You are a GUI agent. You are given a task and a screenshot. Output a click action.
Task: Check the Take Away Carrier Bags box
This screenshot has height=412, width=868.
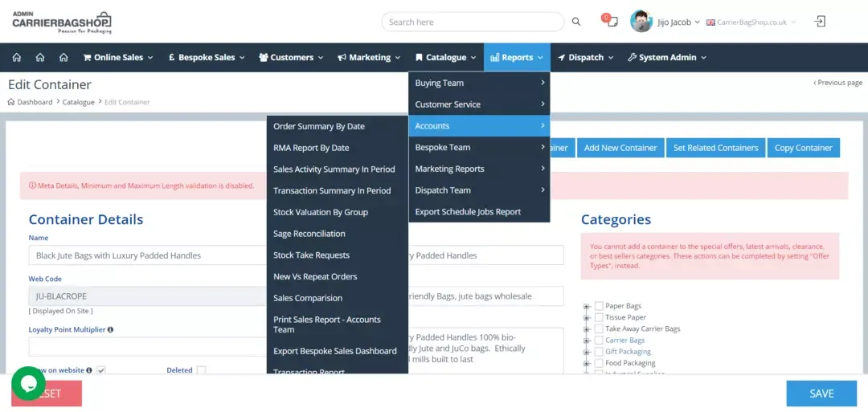(599, 328)
